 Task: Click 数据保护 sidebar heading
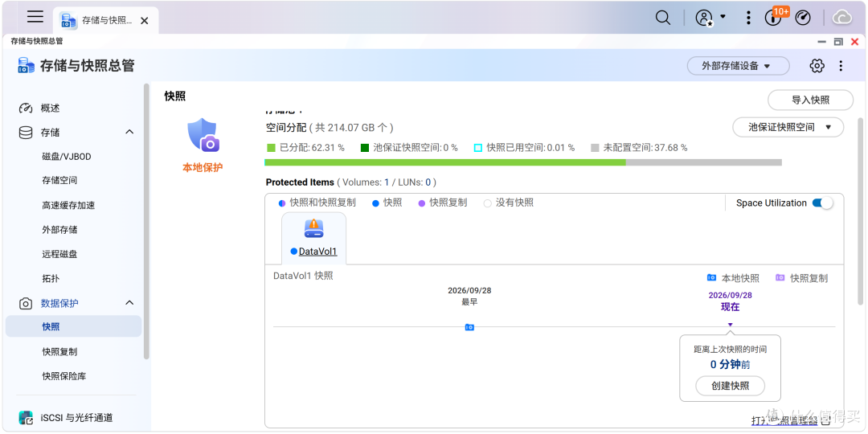click(x=59, y=303)
